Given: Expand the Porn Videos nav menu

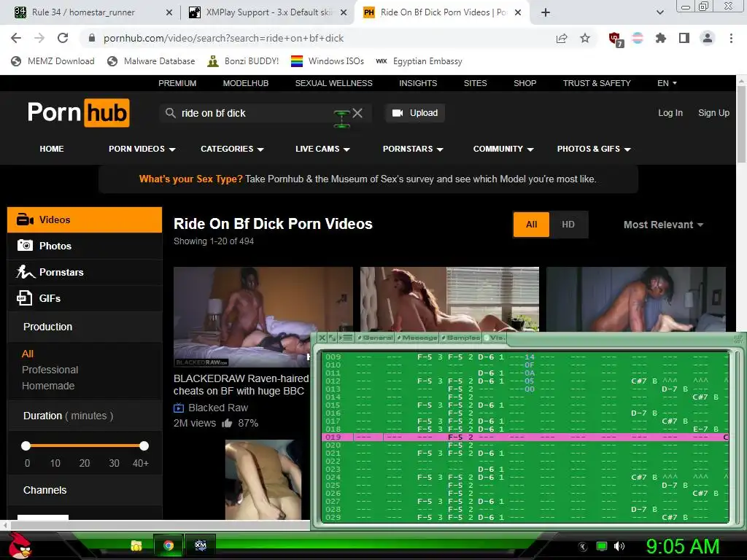Looking at the screenshot, I should coord(142,149).
